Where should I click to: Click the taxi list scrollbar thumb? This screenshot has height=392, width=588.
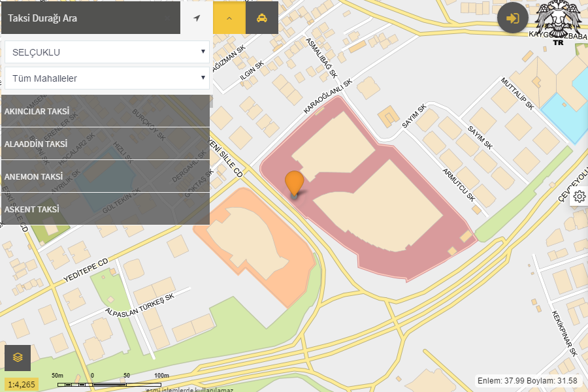[x=211, y=102]
